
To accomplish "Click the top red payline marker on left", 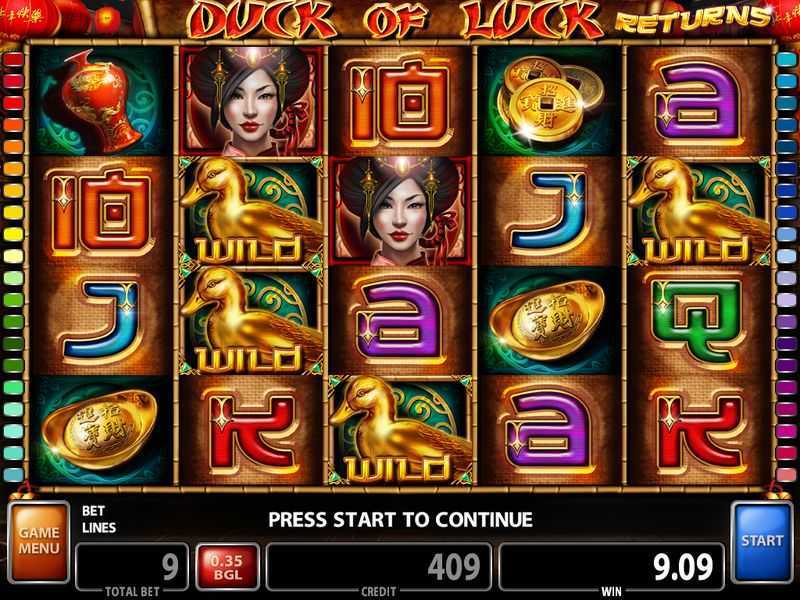I will tap(14, 60).
